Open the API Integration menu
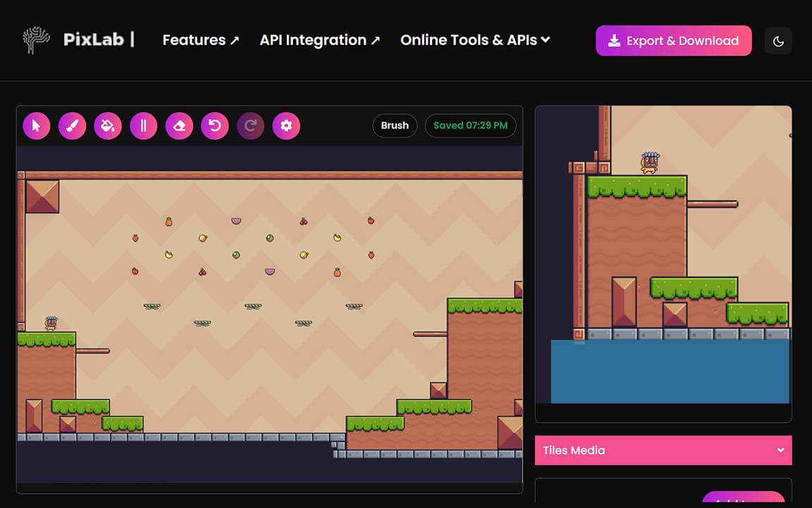812x508 pixels. click(319, 40)
